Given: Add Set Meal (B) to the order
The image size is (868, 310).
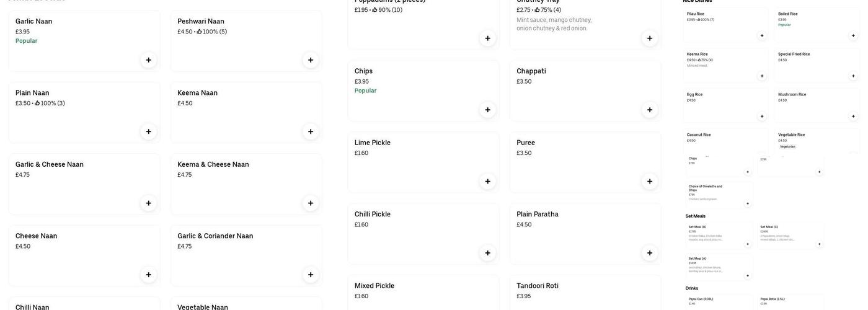Looking at the screenshot, I should pyautogui.click(x=748, y=244).
